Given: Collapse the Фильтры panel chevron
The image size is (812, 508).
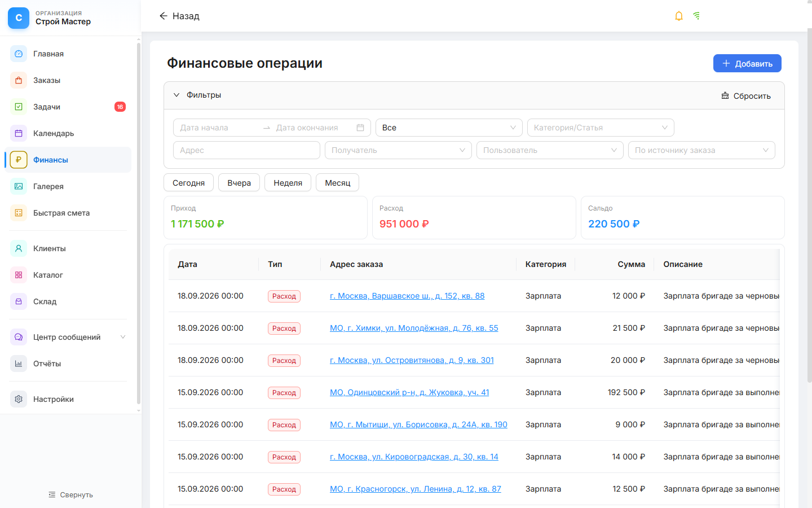Looking at the screenshot, I should click(x=176, y=95).
